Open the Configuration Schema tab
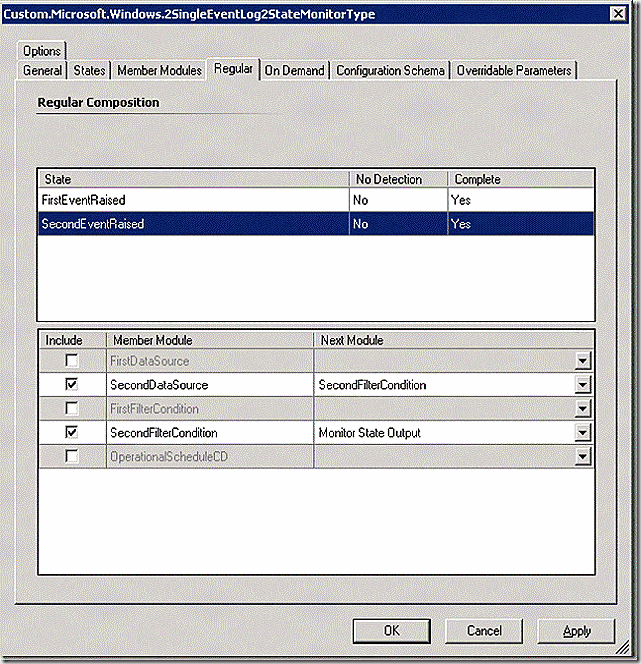This screenshot has height=664, width=641. (390, 70)
